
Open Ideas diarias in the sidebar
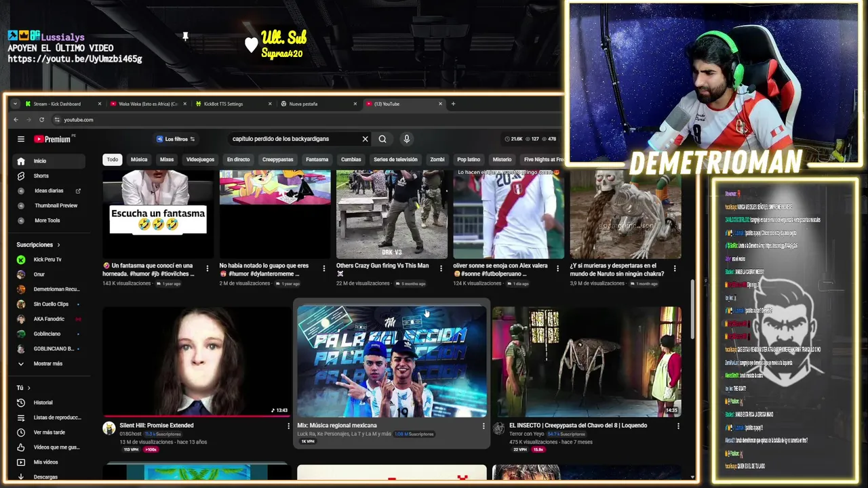pyautogui.click(x=47, y=190)
